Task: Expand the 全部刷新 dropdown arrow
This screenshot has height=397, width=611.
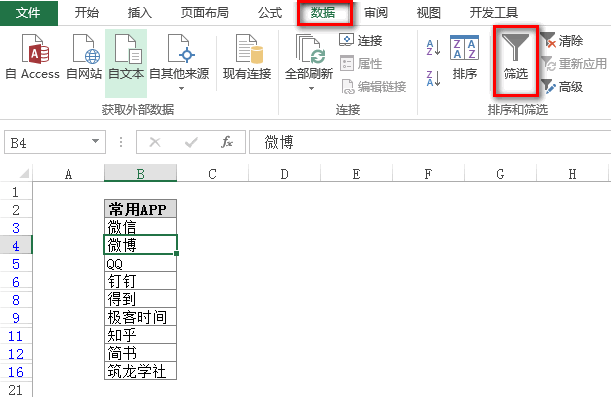Action: tap(311, 89)
